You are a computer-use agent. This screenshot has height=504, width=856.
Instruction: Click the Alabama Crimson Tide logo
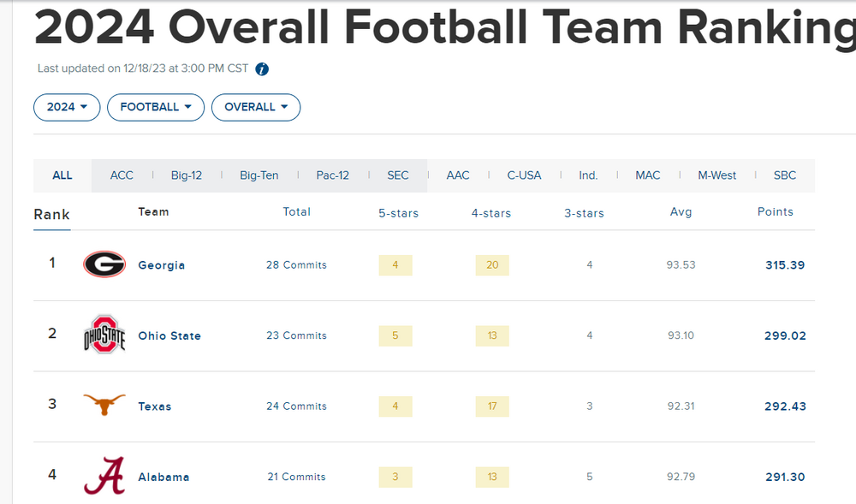104,476
